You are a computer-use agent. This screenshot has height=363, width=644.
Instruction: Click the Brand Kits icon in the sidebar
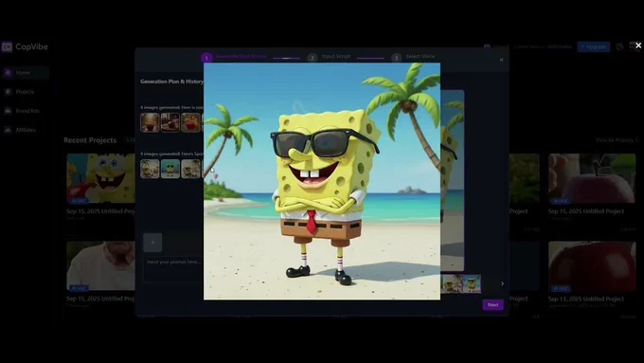[x=8, y=111]
